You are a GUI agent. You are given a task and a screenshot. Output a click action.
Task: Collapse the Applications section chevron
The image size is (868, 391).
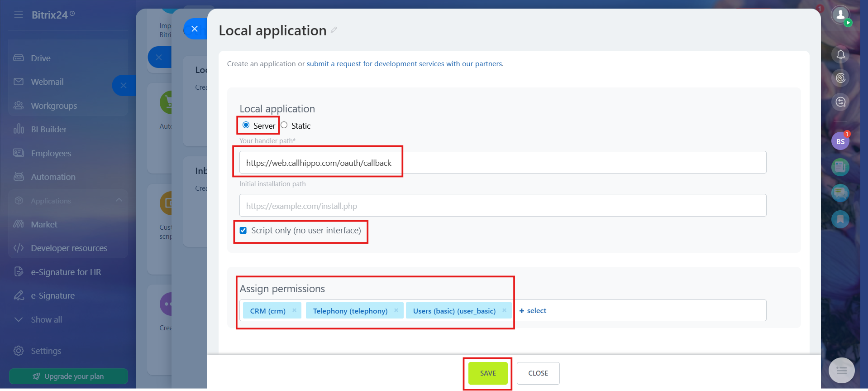point(119,200)
